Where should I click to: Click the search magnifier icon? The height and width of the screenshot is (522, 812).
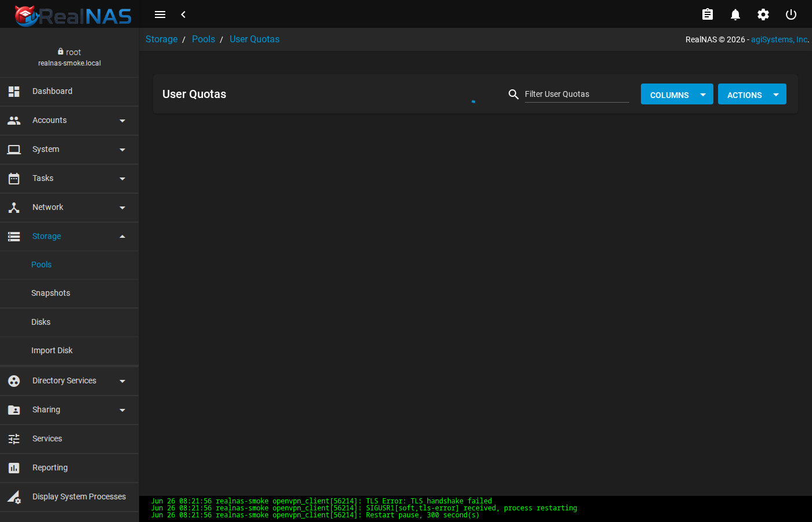[513, 94]
